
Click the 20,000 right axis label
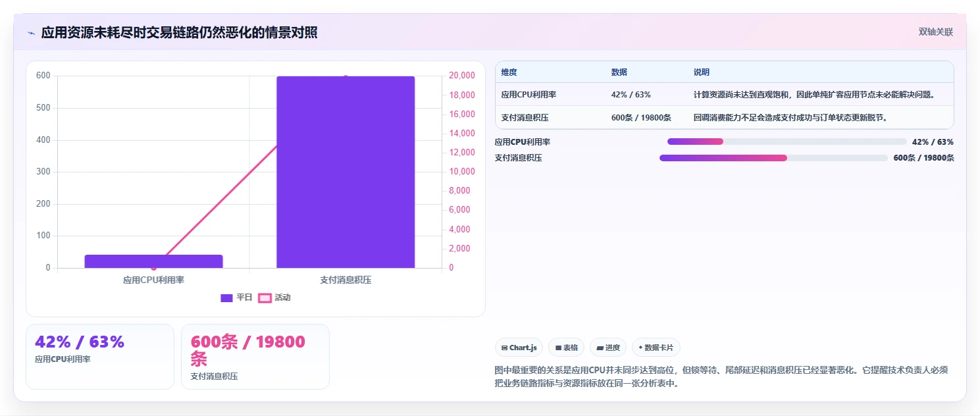(462, 76)
